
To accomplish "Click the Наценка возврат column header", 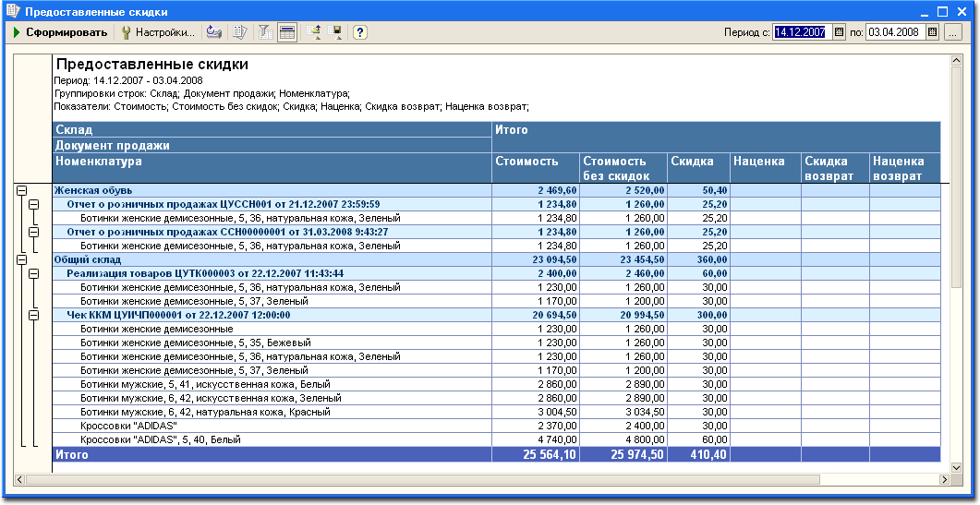I will [904, 168].
